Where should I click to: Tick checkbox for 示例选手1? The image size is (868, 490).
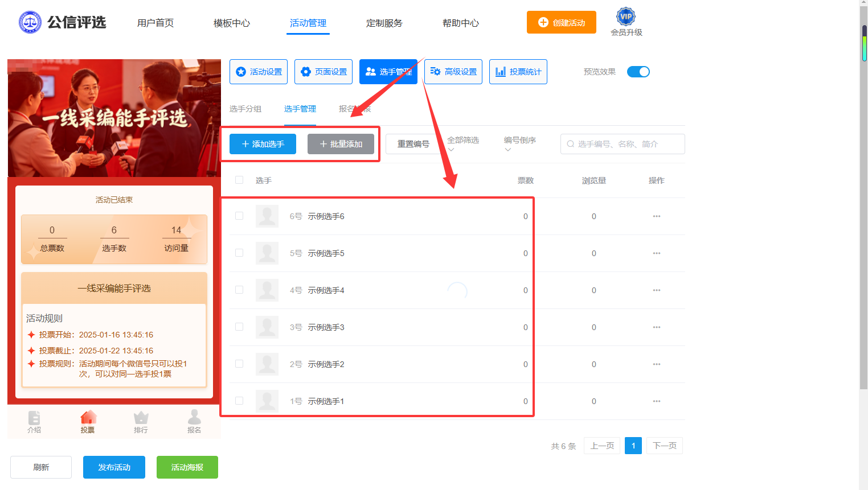pos(239,401)
